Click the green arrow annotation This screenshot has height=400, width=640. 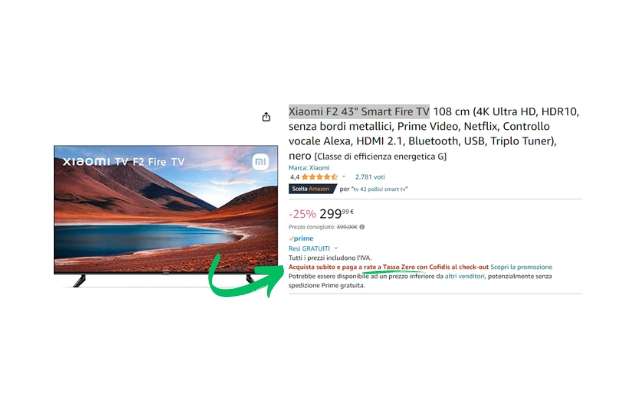pos(244,276)
